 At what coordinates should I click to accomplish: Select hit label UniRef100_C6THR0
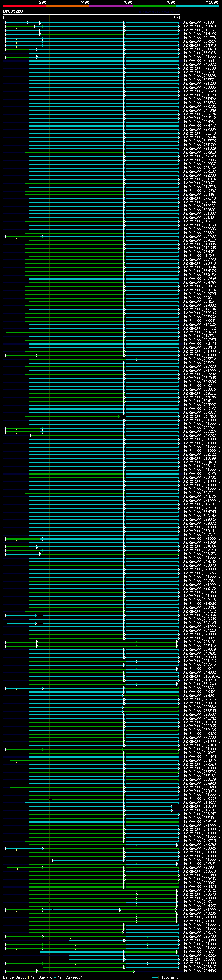[199, 99]
